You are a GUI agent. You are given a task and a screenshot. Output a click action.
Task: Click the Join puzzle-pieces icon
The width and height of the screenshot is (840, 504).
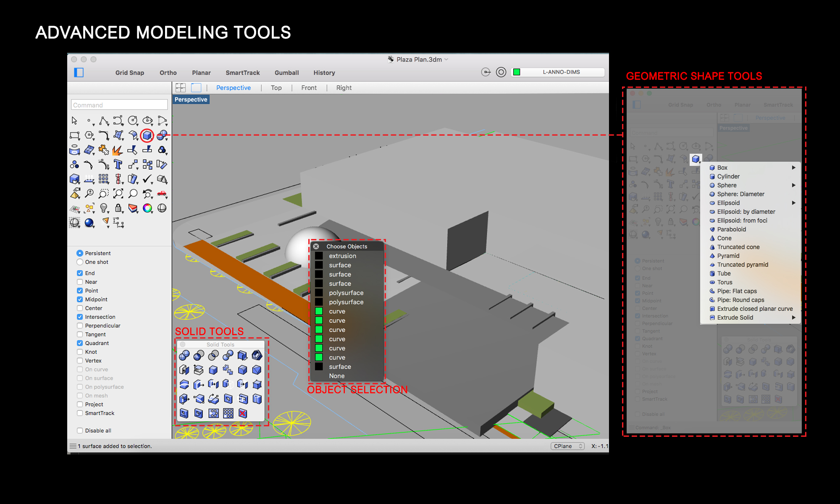click(x=103, y=150)
